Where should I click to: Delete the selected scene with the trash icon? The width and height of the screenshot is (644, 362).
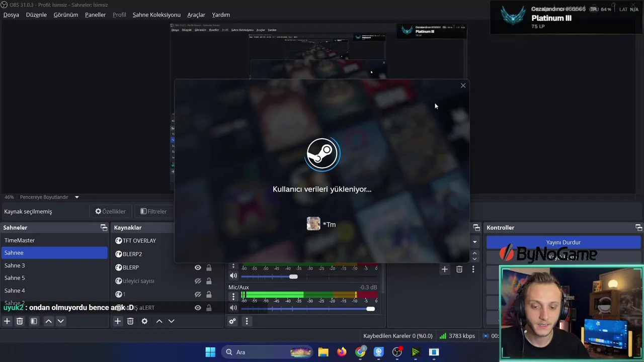(x=20, y=321)
